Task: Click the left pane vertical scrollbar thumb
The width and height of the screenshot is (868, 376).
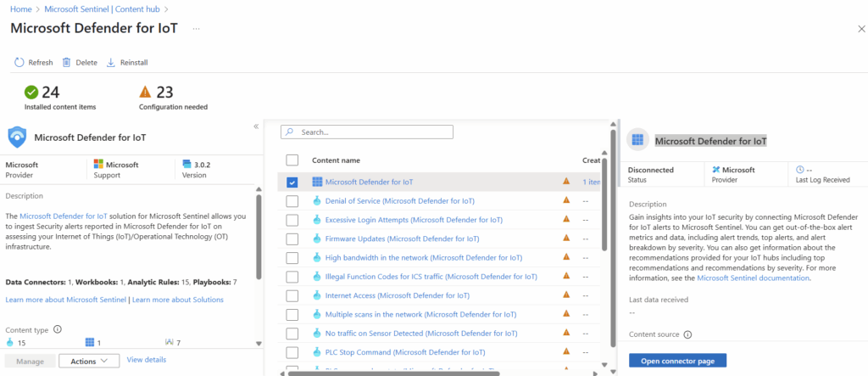Action: pyautogui.click(x=259, y=236)
